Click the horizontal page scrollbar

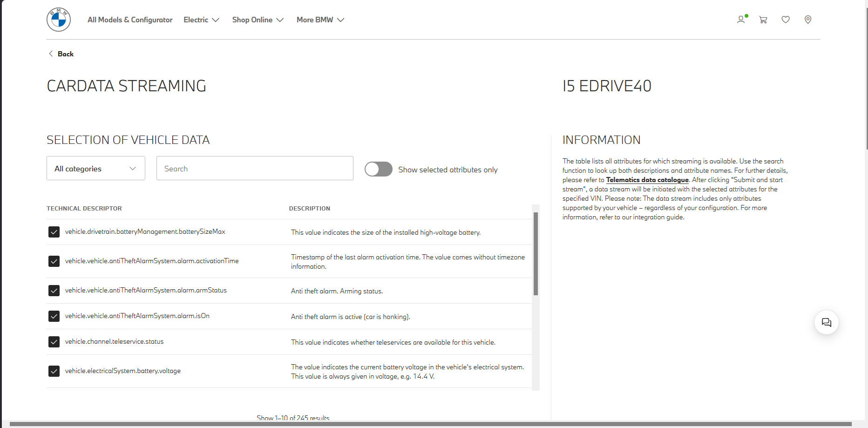pyautogui.click(x=431, y=424)
